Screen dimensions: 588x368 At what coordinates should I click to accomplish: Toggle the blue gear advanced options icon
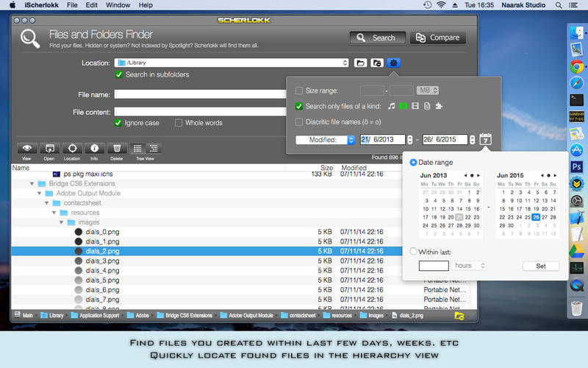coord(393,63)
